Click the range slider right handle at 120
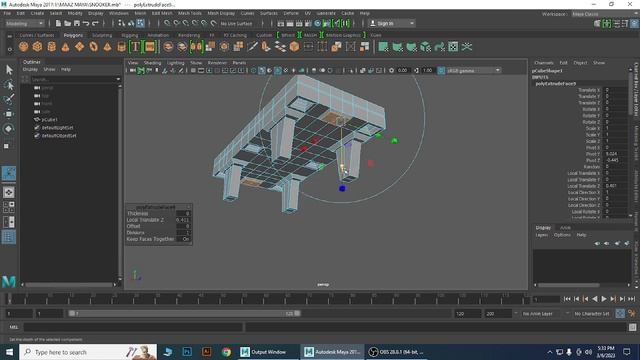The height and width of the screenshot is (360, 640). [297, 313]
